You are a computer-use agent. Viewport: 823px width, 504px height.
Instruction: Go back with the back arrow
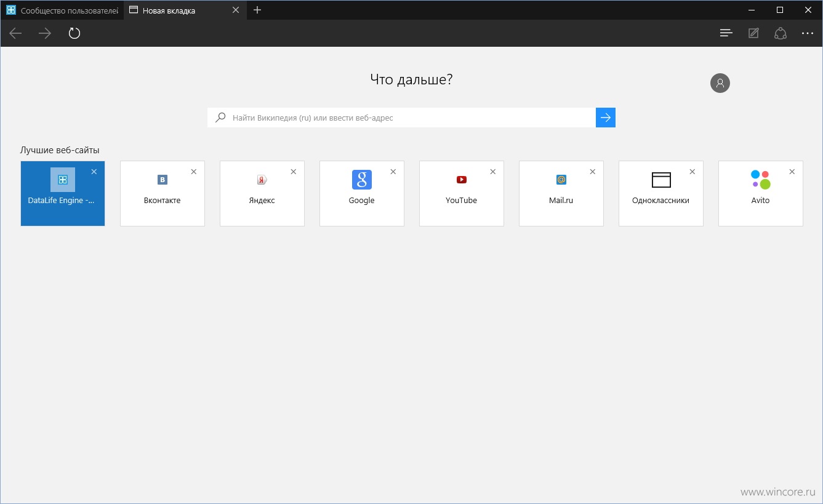(15, 33)
